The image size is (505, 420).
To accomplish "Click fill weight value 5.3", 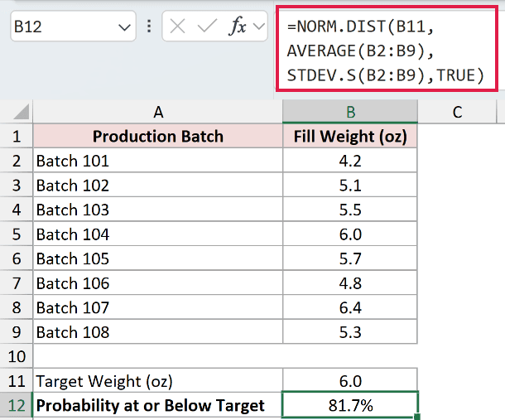I will 350,332.
